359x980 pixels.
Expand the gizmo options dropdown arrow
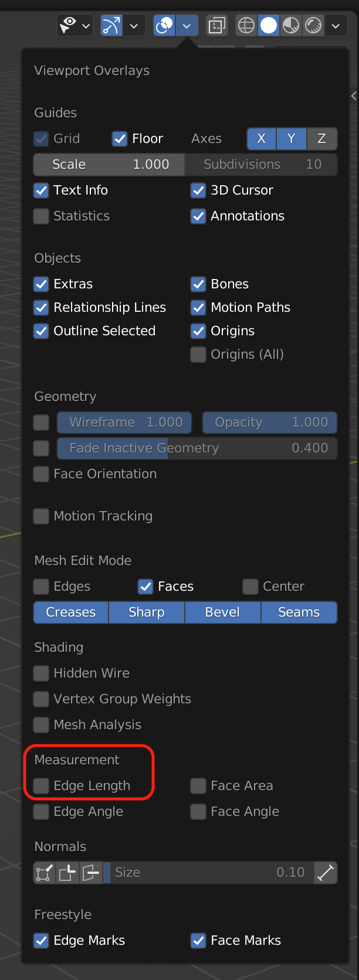[134, 26]
